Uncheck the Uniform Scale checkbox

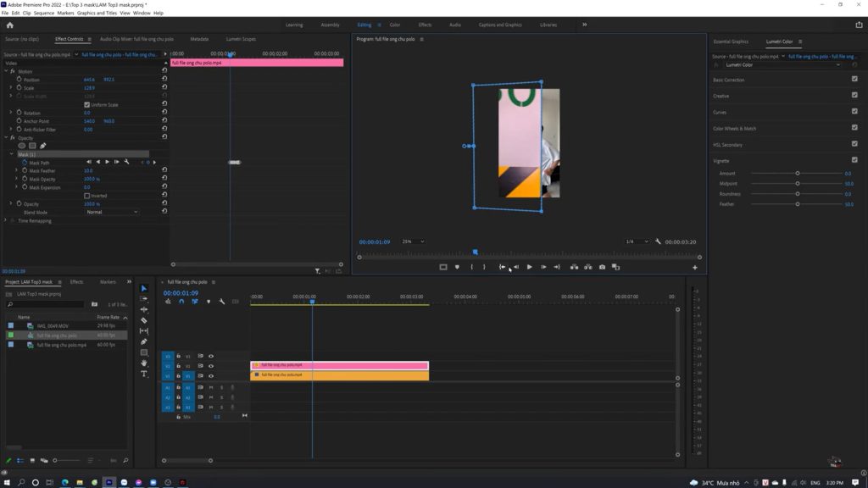(88, 104)
